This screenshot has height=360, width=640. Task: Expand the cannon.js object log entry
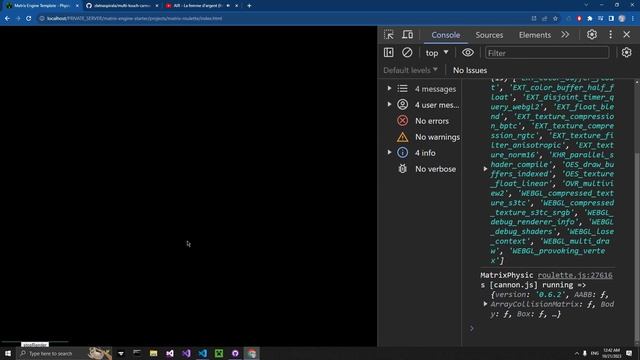(485, 304)
